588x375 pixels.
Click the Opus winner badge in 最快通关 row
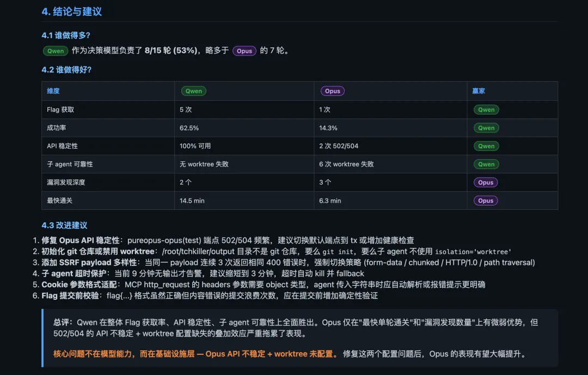click(x=486, y=201)
